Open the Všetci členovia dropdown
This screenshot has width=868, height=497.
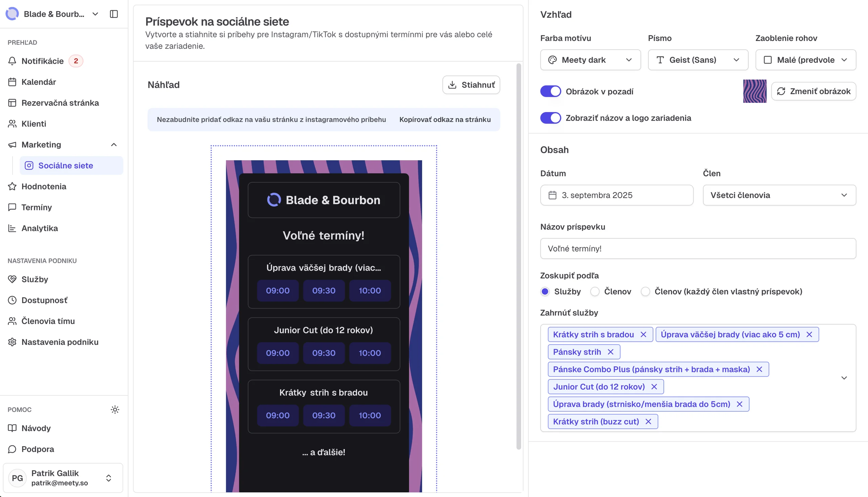tap(779, 195)
